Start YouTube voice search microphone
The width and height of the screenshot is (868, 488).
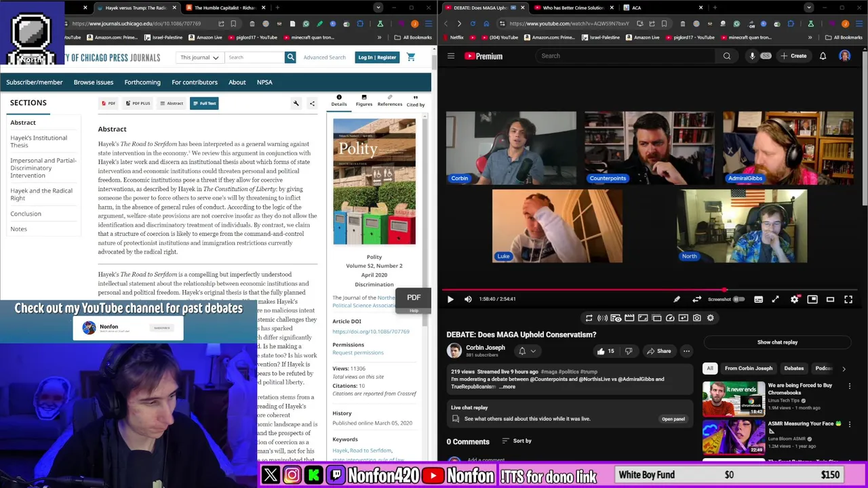pos(752,56)
